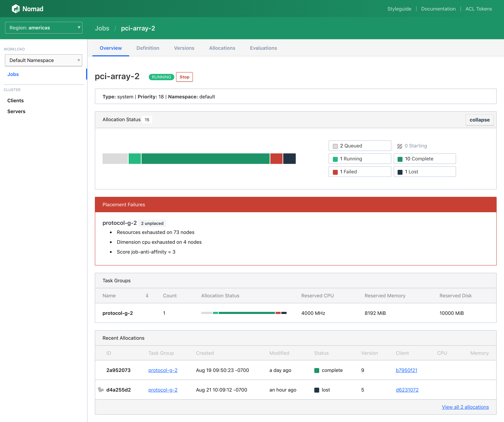
Task: Click the 10 Complete legend item
Action: pyautogui.click(x=425, y=159)
